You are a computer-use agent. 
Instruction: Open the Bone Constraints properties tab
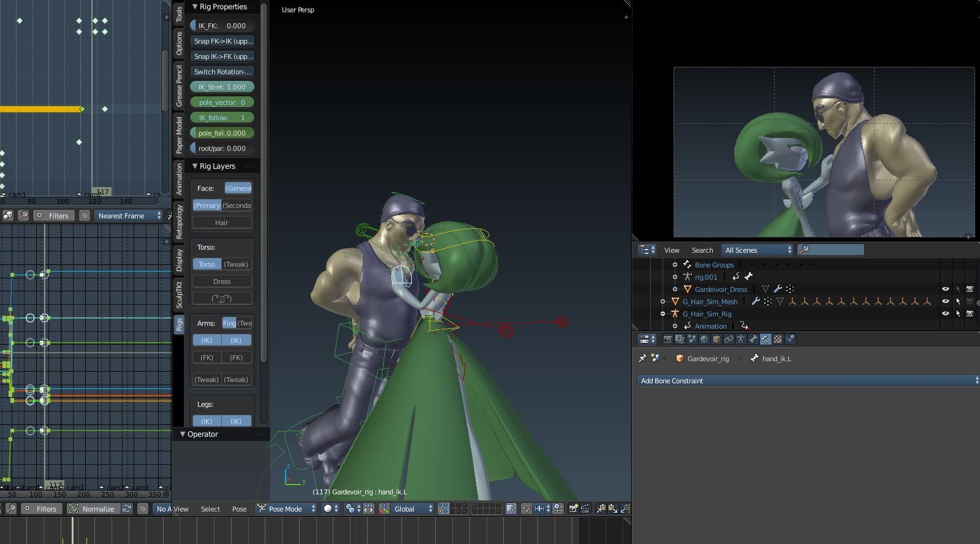point(765,339)
